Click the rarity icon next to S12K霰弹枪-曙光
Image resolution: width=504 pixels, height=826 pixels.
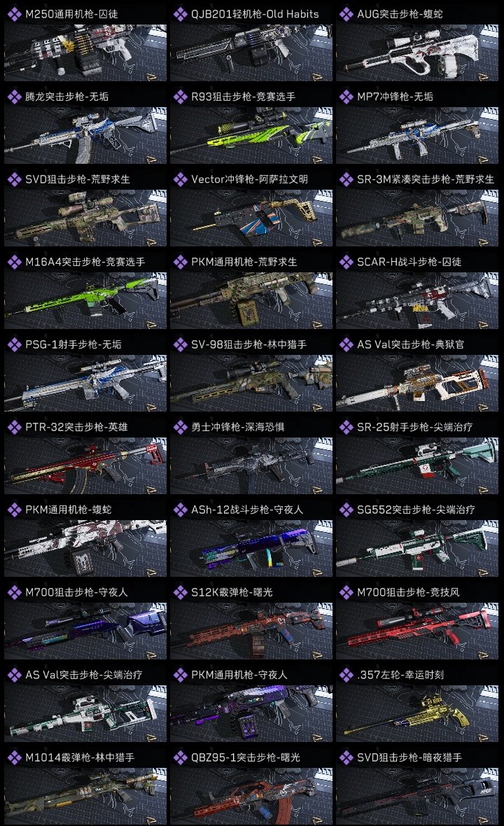(180, 593)
